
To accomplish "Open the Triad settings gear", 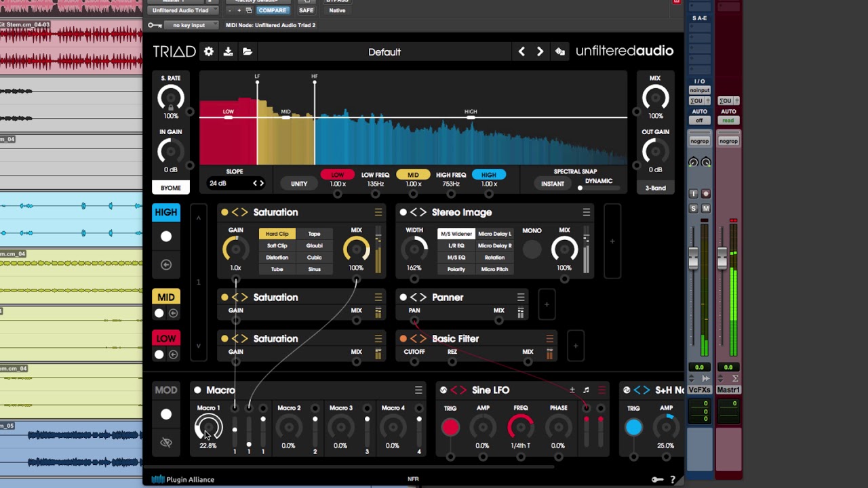I will tap(209, 52).
